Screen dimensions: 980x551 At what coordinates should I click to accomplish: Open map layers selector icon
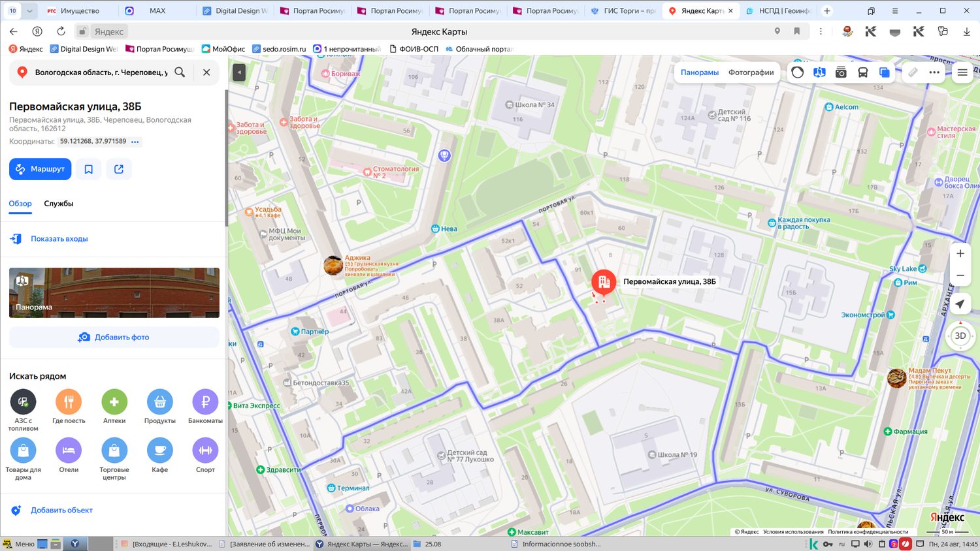click(x=884, y=72)
